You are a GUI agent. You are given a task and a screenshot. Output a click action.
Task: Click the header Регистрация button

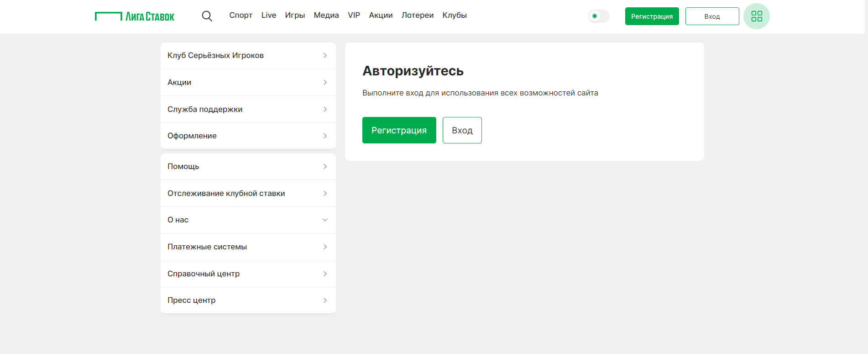tap(652, 16)
